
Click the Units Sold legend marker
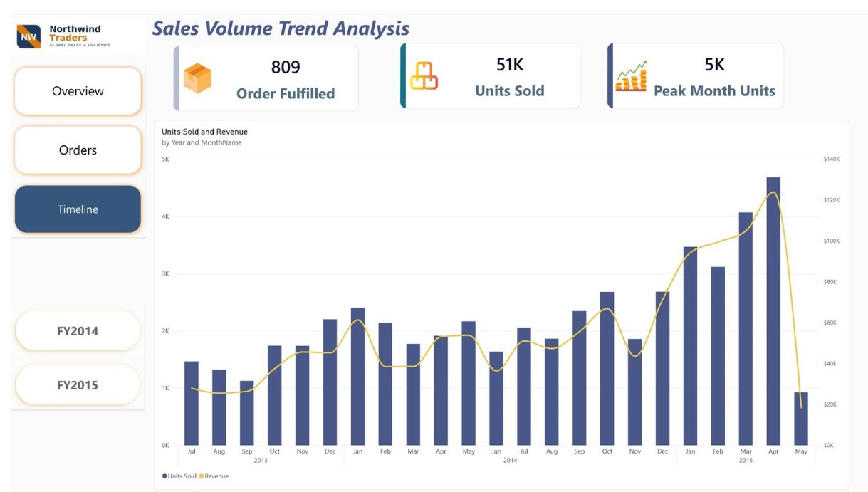coord(164,476)
